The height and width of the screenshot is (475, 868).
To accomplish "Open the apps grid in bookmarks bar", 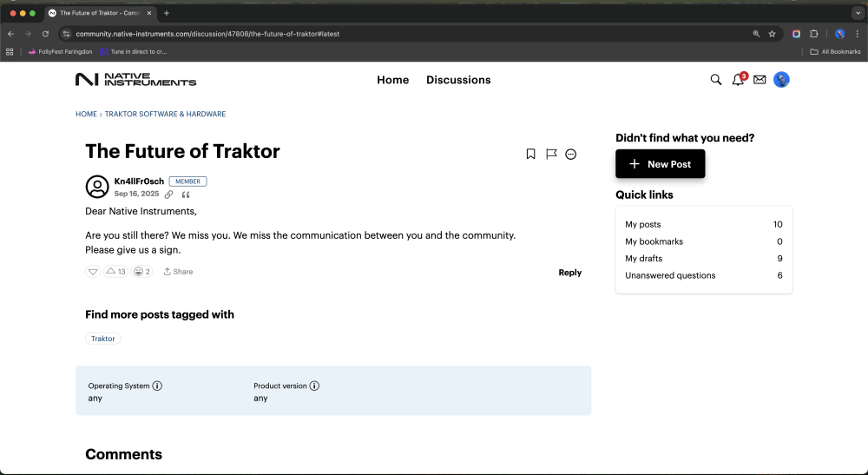I will (x=10, y=51).
